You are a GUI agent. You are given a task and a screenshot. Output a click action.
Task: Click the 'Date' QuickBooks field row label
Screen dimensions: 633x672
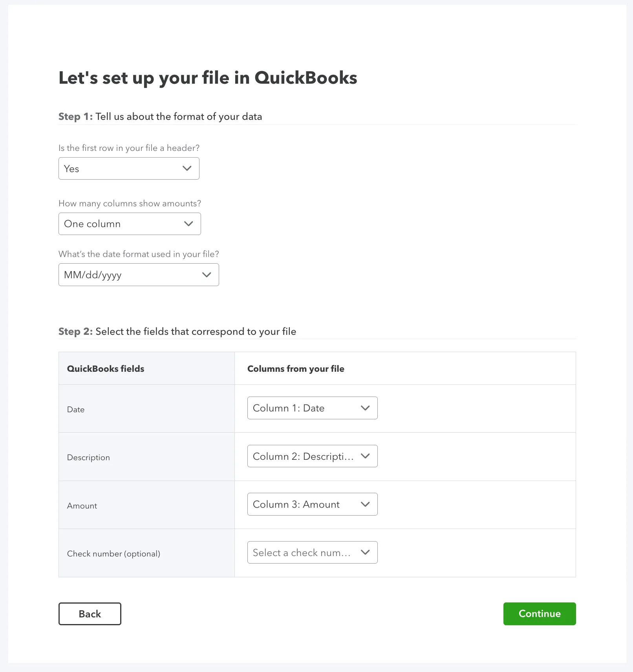(x=76, y=409)
